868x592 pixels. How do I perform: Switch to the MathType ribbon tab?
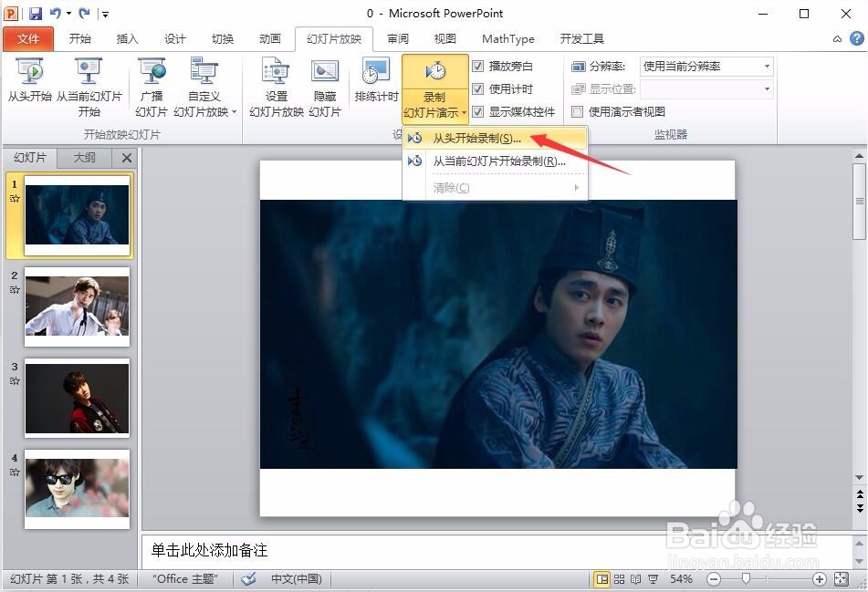click(x=508, y=38)
